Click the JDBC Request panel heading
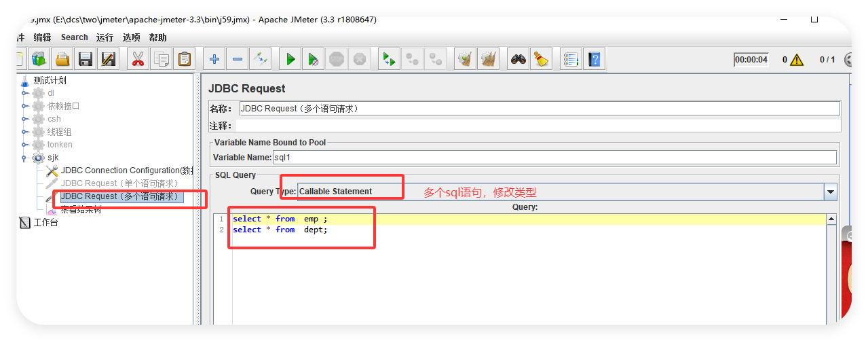Screen dimensions: 868x341 pos(247,88)
